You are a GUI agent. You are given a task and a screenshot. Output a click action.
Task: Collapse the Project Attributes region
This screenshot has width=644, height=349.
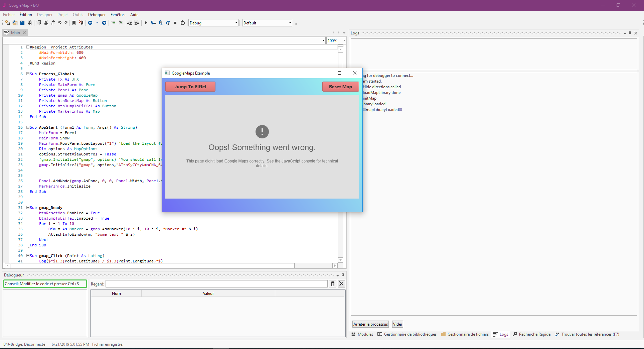tap(28, 47)
